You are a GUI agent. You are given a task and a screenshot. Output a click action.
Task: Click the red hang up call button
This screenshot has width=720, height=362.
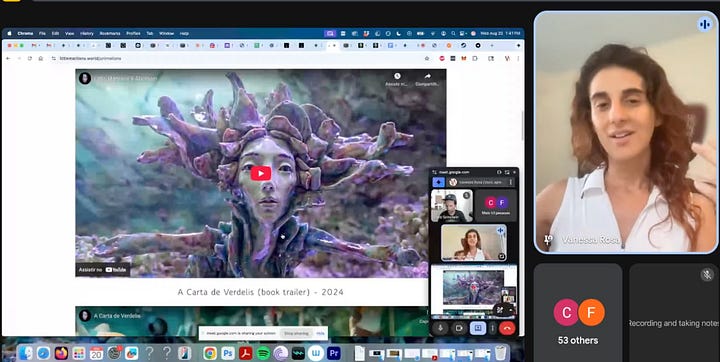pos(507,328)
